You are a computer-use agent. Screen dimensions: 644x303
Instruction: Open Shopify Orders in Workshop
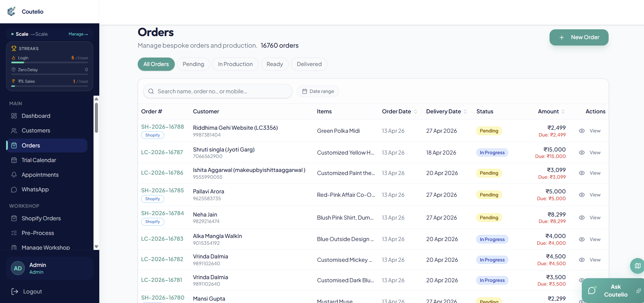pyautogui.click(x=41, y=219)
